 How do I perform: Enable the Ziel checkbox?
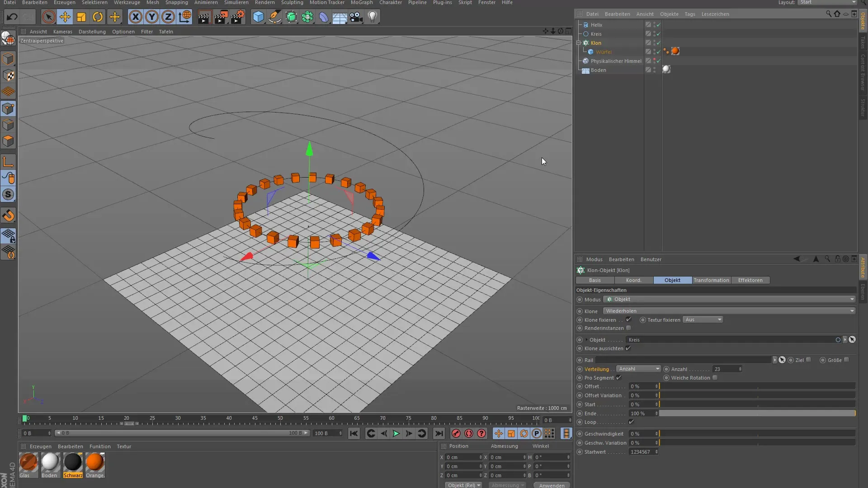(808, 360)
